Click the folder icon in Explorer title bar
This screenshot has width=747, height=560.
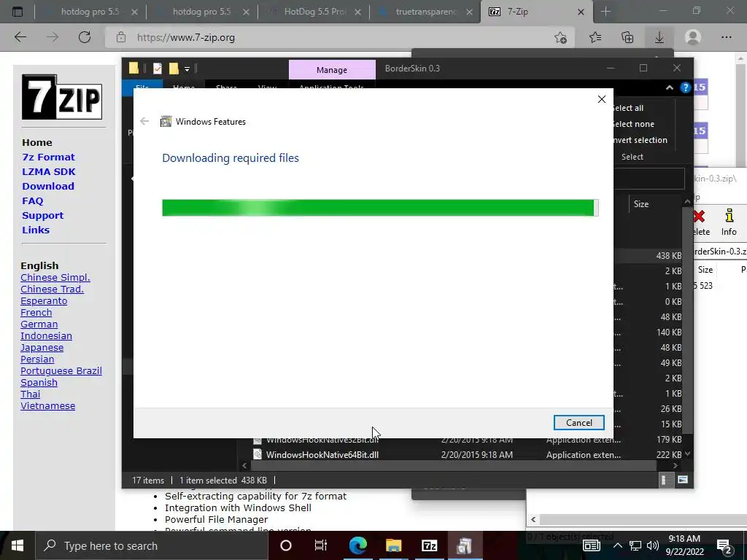(x=134, y=69)
